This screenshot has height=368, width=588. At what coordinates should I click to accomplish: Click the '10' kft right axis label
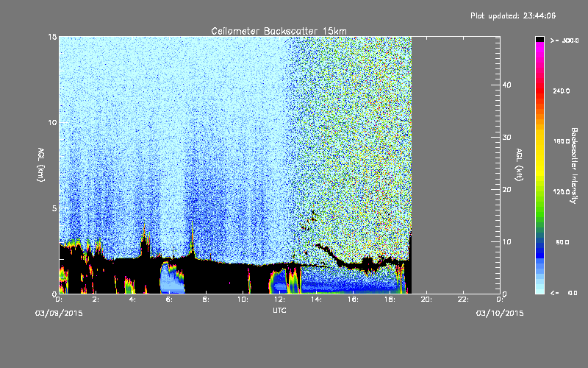pyautogui.click(x=506, y=242)
